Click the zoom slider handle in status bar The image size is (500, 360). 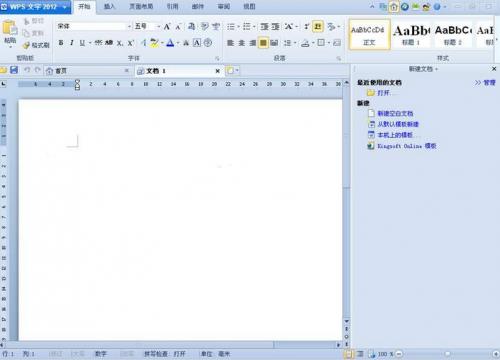[447, 354]
